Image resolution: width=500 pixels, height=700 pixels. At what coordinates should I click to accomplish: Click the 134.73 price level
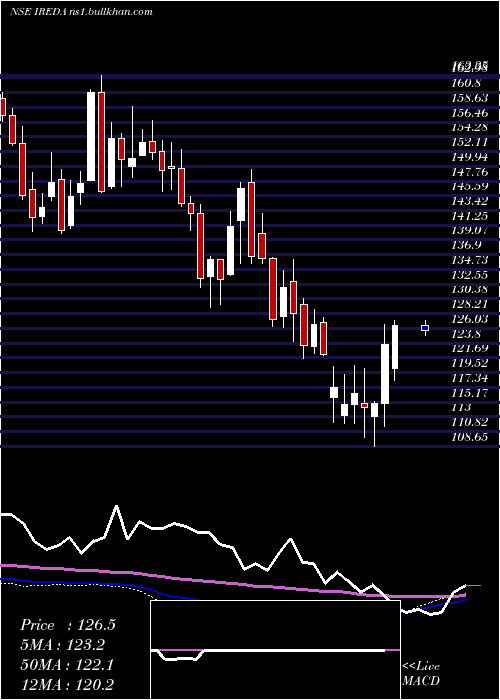(469, 260)
